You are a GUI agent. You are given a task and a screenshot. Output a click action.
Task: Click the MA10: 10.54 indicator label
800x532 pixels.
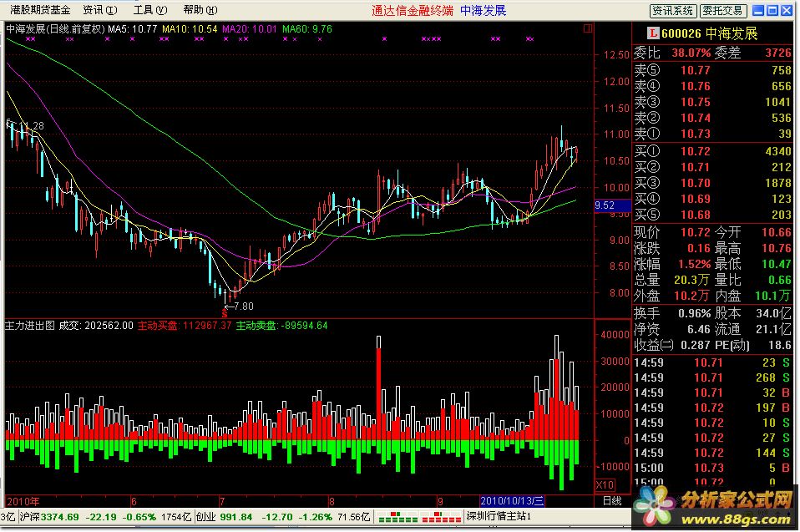(x=190, y=29)
